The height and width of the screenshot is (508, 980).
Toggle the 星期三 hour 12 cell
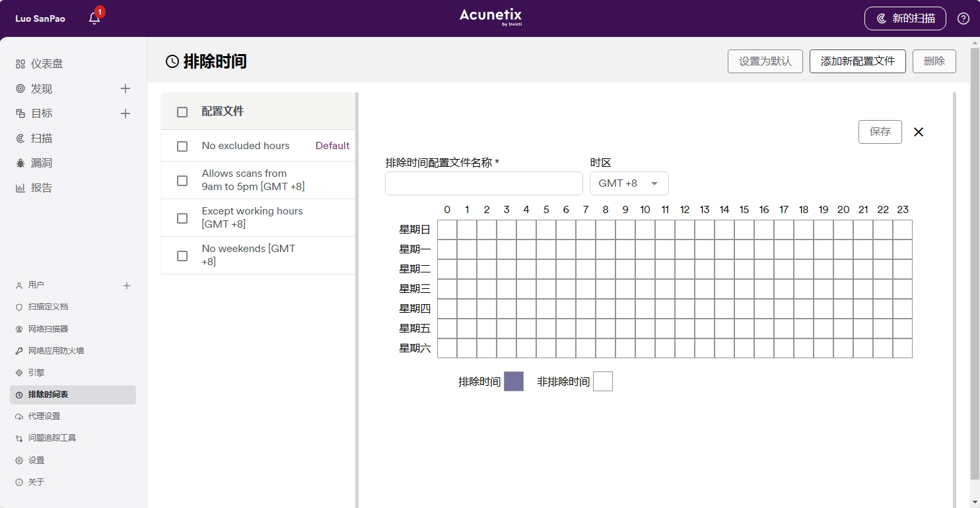685,289
